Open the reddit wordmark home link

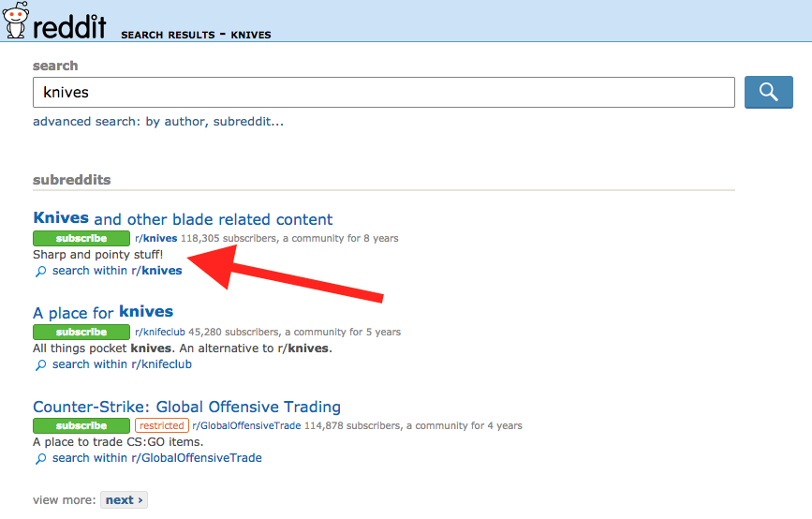point(69,26)
